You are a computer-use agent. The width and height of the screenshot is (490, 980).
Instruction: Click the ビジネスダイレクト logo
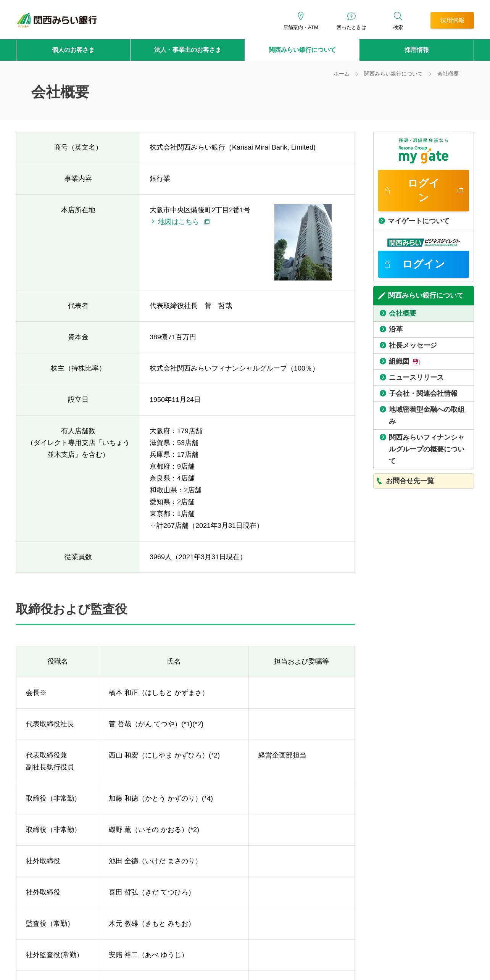(x=424, y=242)
